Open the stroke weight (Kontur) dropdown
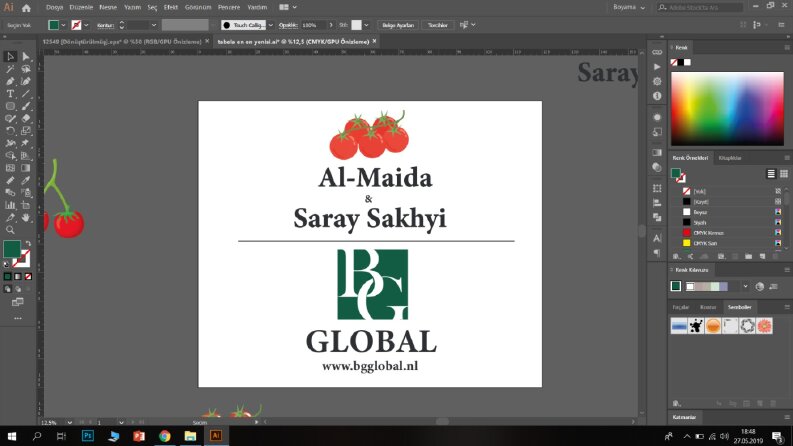The height and width of the screenshot is (446, 793). click(x=154, y=25)
